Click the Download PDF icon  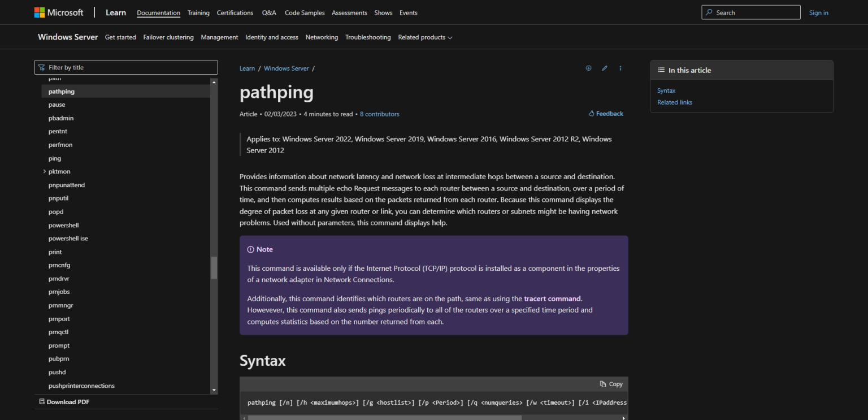coord(42,401)
